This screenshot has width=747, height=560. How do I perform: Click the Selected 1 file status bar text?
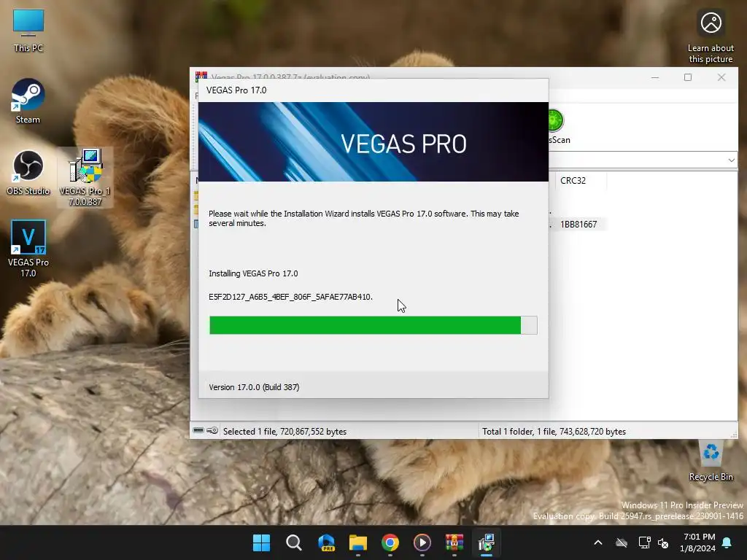click(x=285, y=432)
